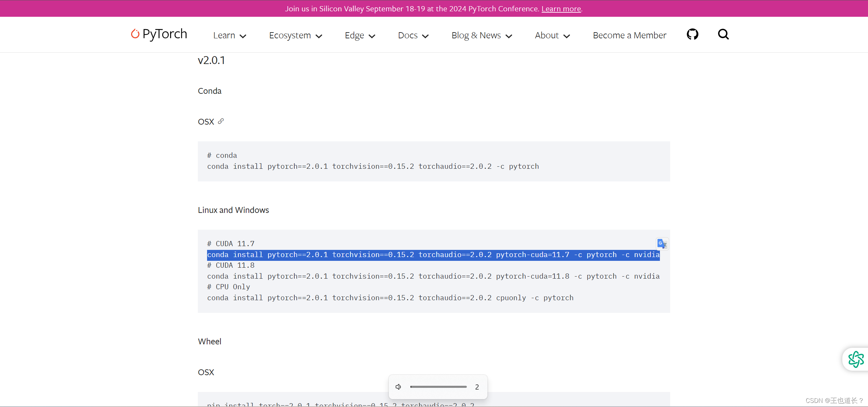868x407 pixels.
Task: Mute audio via the speaker icon
Action: coord(398,387)
